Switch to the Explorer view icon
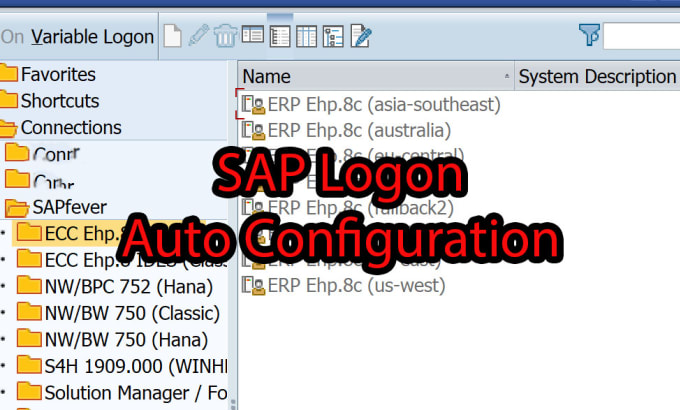The image size is (680, 410). coord(252,34)
